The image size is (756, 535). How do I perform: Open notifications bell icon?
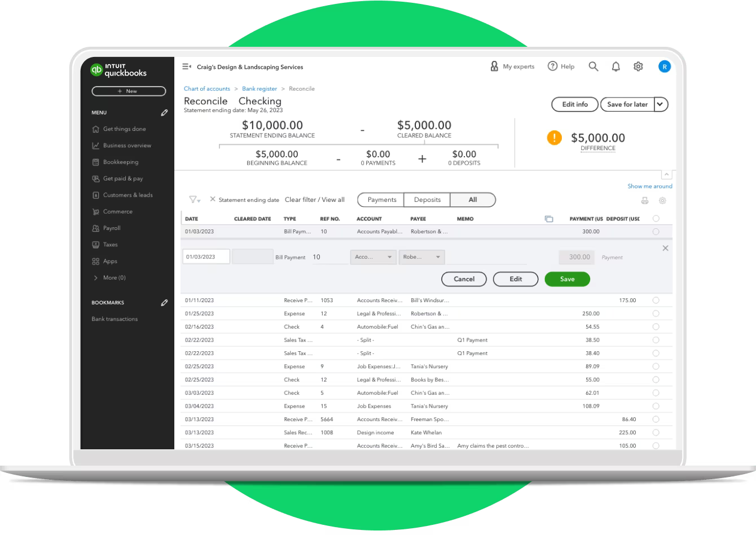pyautogui.click(x=616, y=66)
